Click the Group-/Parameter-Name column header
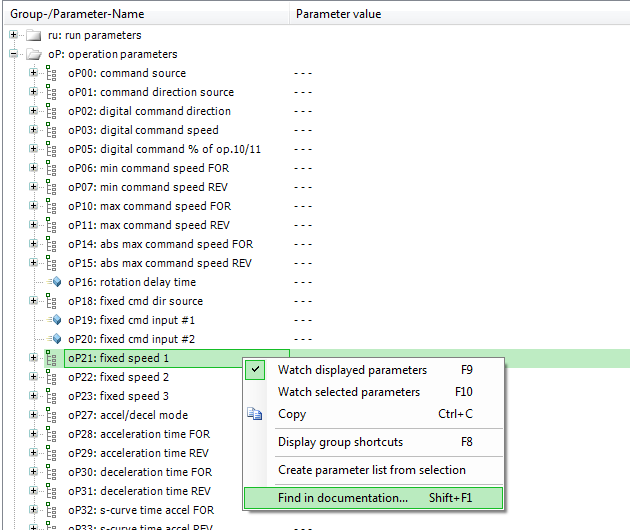This screenshot has height=530, width=630. tap(80, 14)
